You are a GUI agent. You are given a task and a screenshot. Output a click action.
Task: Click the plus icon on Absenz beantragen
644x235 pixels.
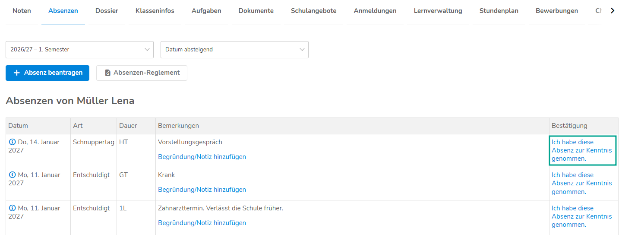coord(17,73)
